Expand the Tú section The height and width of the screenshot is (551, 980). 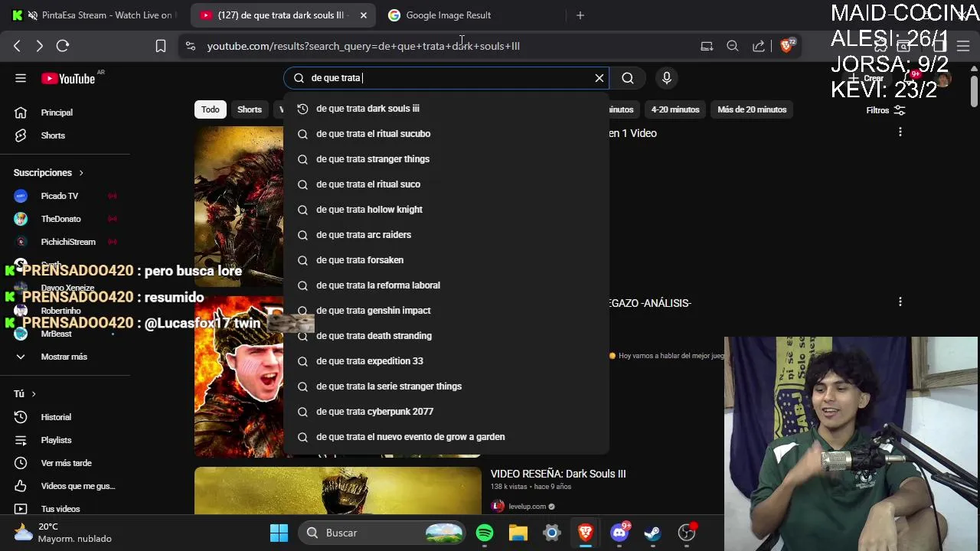coord(25,394)
